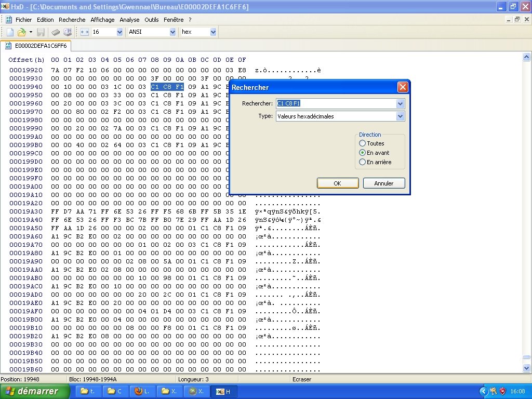Click offset 00019AF0 row label

click(26, 311)
